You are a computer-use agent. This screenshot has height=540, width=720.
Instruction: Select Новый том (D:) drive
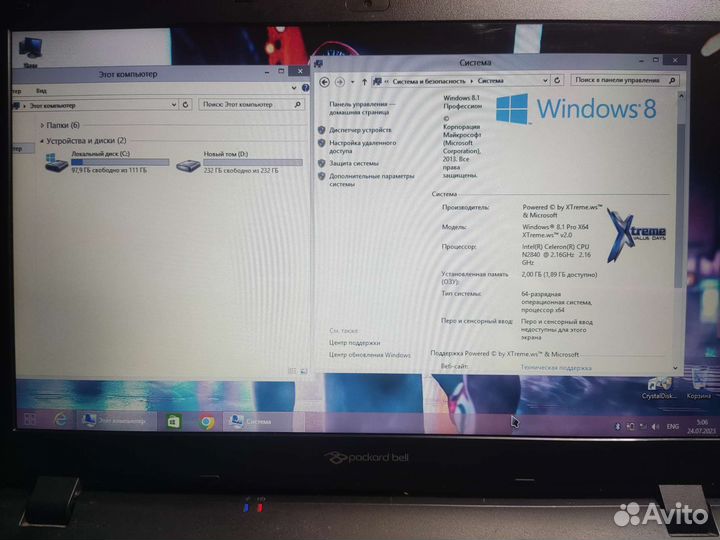pyautogui.click(x=239, y=163)
